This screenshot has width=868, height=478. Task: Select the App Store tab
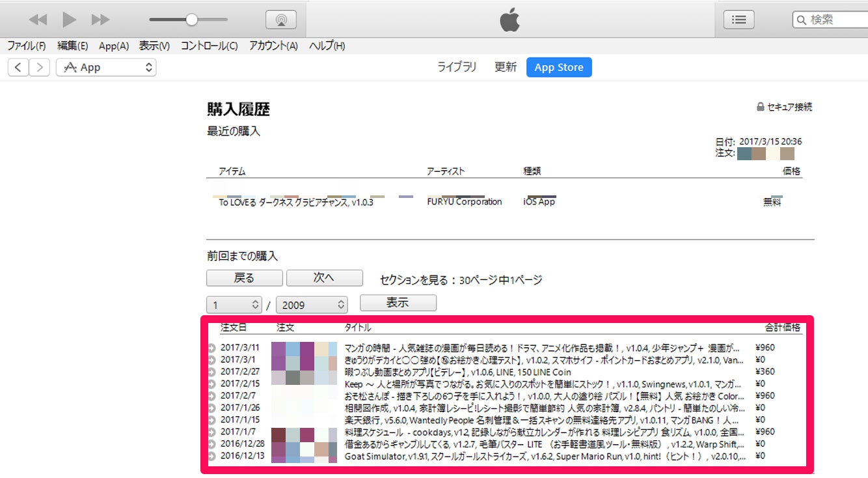tap(559, 67)
